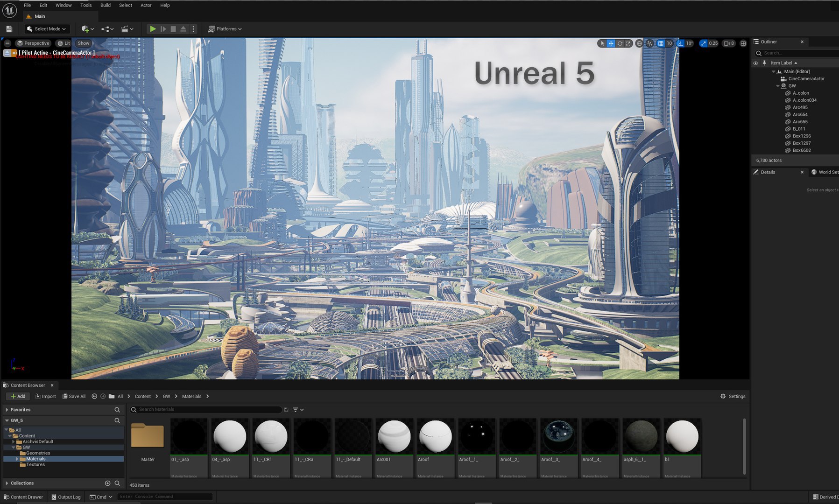The width and height of the screenshot is (839, 504).
Task: Save the current level with the floppy icon
Action: coord(9,29)
